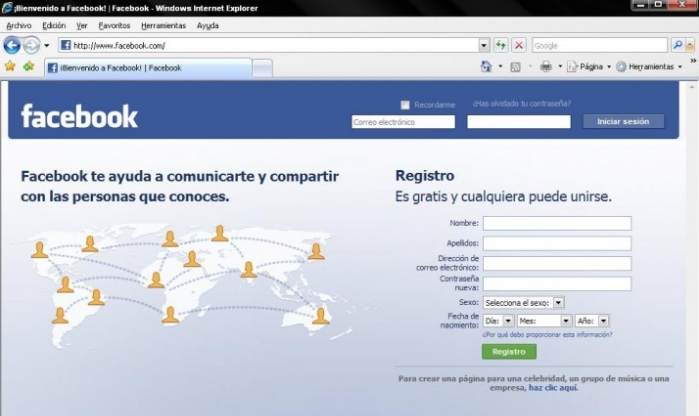This screenshot has width=699, height=416.
Task: Click the RSS feeds icon
Action: (515, 67)
